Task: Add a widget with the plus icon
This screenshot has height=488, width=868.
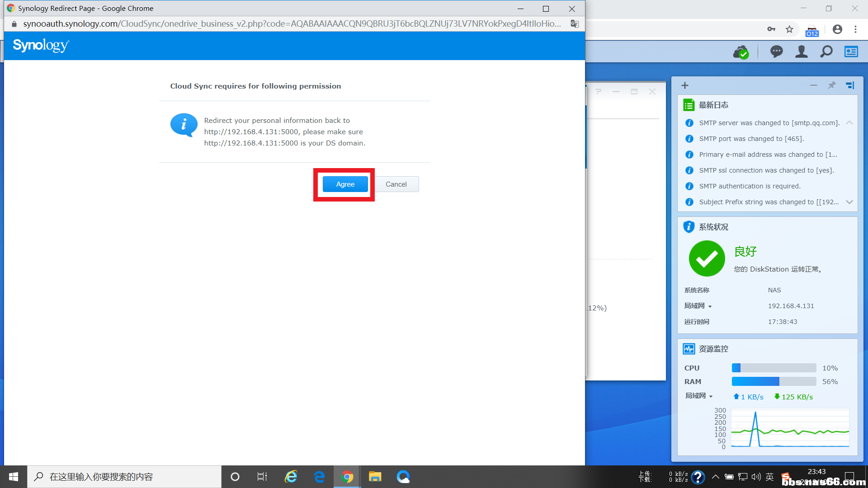Action: pyautogui.click(x=685, y=85)
